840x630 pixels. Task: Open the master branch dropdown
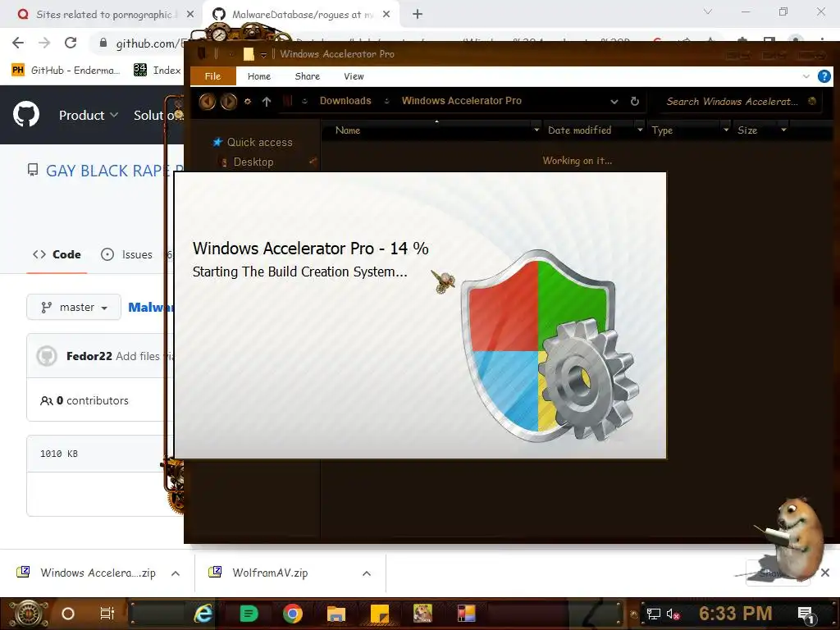click(74, 308)
